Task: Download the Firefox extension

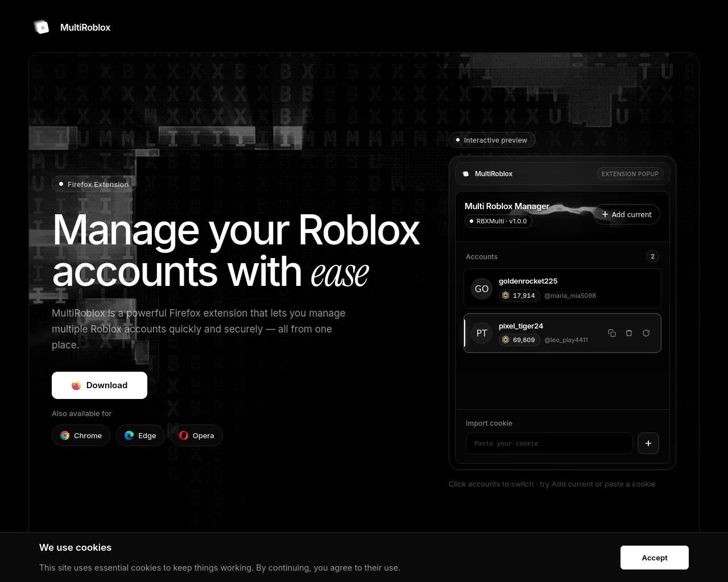Action: click(100, 385)
